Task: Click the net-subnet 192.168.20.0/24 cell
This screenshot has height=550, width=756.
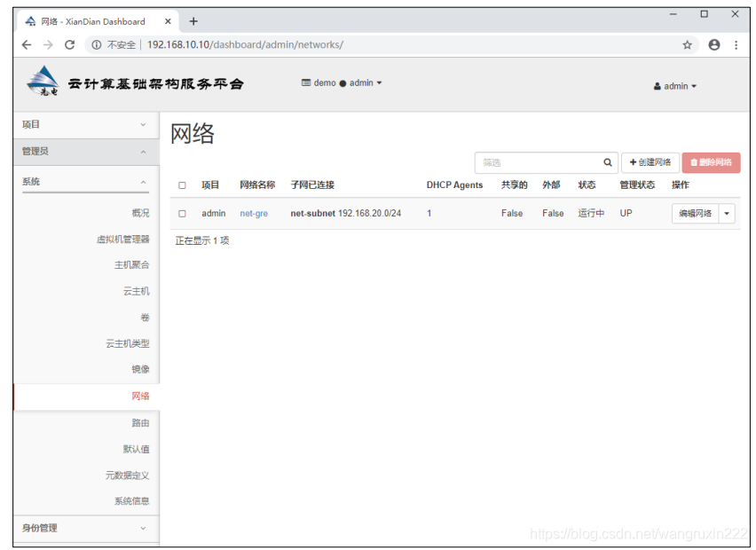Action: [x=345, y=214]
